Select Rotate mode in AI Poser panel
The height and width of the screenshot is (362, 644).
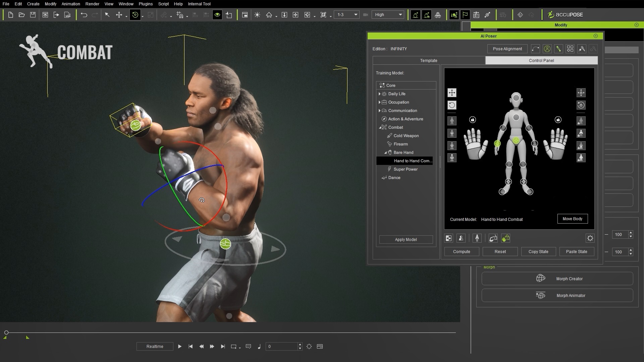[452, 105]
